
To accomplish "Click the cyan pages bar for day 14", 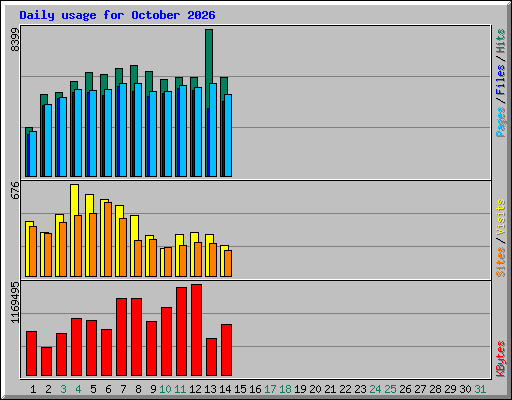I will [228, 135].
